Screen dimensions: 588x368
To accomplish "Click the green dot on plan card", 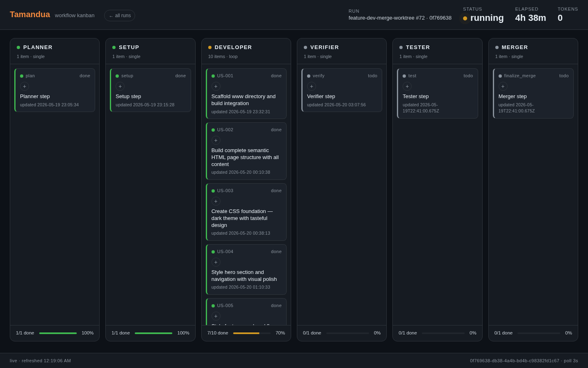I will [x=22, y=76].
